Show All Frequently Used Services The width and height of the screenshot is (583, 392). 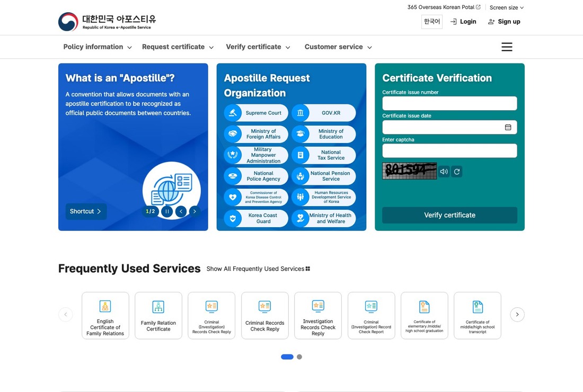pyautogui.click(x=259, y=269)
